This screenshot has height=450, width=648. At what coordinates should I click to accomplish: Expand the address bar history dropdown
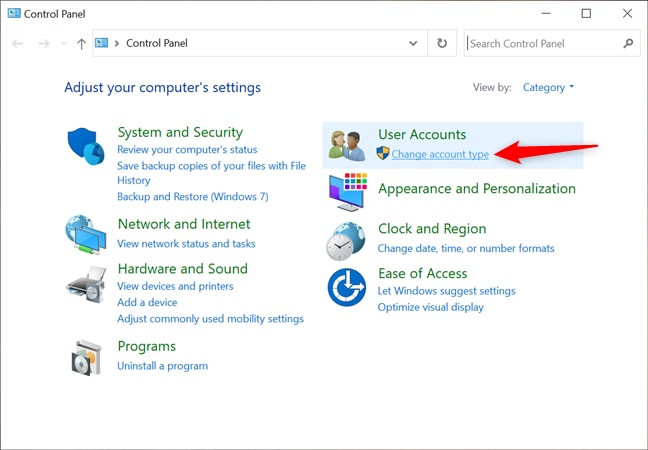(414, 44)
